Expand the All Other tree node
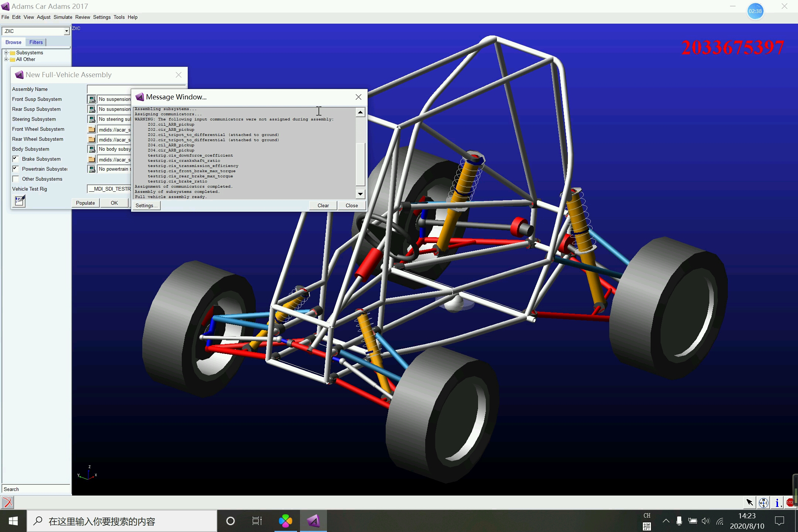Viewport: 798px width, 532px height. click(6, 59)
